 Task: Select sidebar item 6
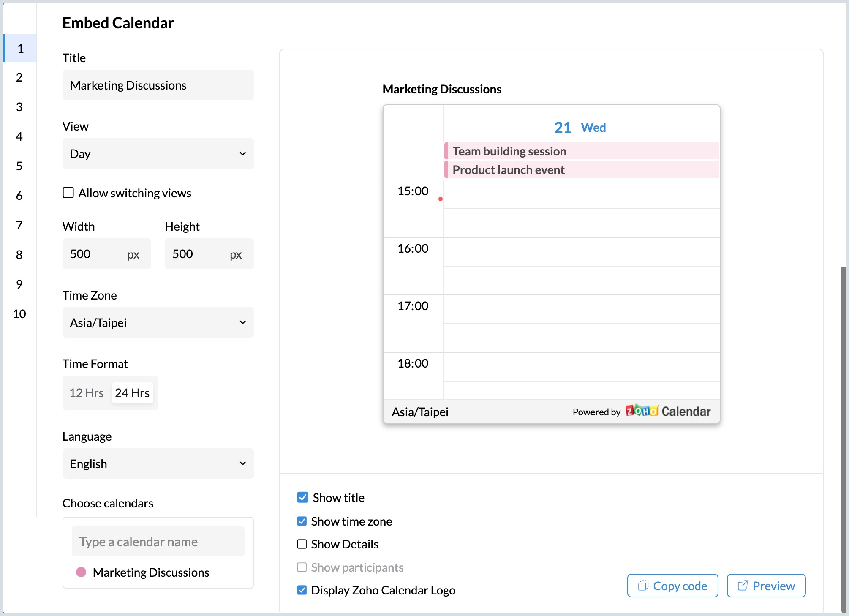pos(20,196)
